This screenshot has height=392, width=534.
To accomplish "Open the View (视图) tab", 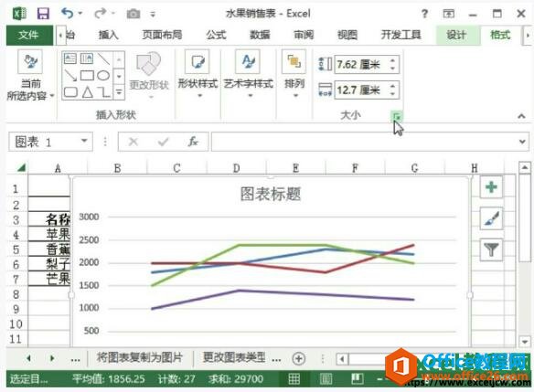I will [347, 35].
